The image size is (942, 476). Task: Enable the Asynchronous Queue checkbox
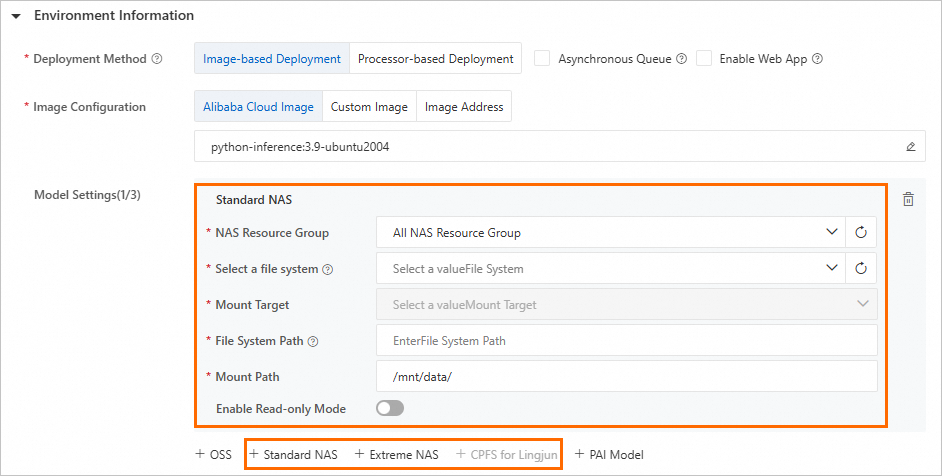(542, 59)
